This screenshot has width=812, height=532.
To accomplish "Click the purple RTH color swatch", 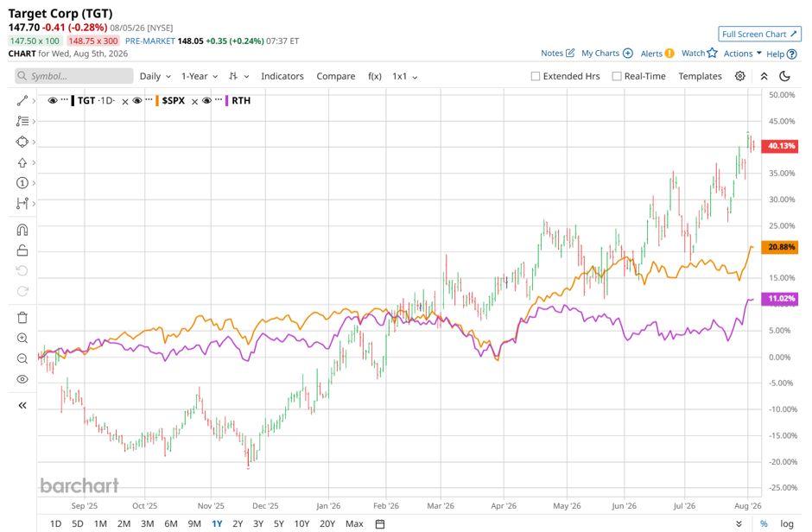I will [227, 100].
